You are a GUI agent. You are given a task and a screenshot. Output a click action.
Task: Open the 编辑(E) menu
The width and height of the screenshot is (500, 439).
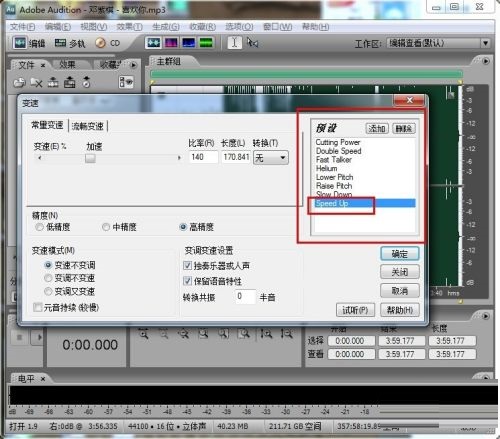pos(58,27)
